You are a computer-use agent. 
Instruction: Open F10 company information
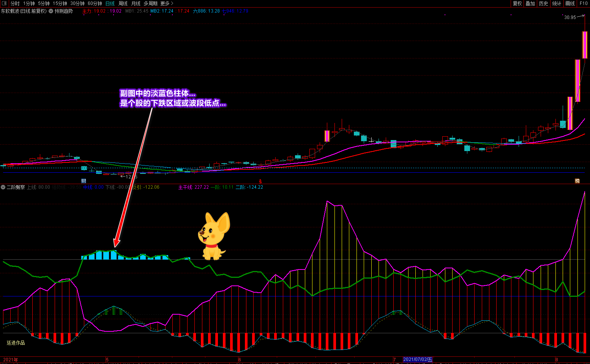pyautogui.click(x=584, y=3)
